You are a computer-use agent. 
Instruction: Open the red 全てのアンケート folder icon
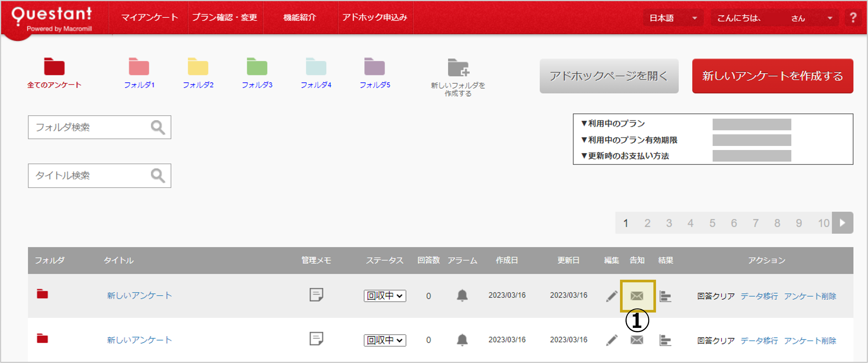54,66
